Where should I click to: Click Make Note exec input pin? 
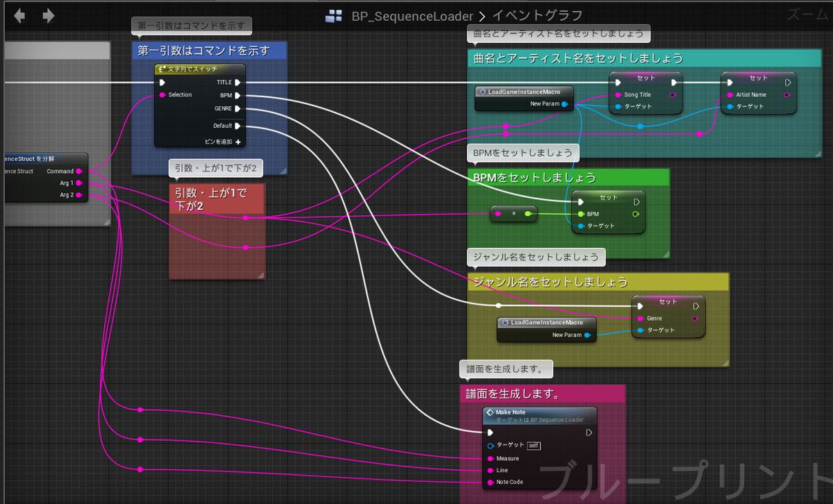tap(491, 432)
